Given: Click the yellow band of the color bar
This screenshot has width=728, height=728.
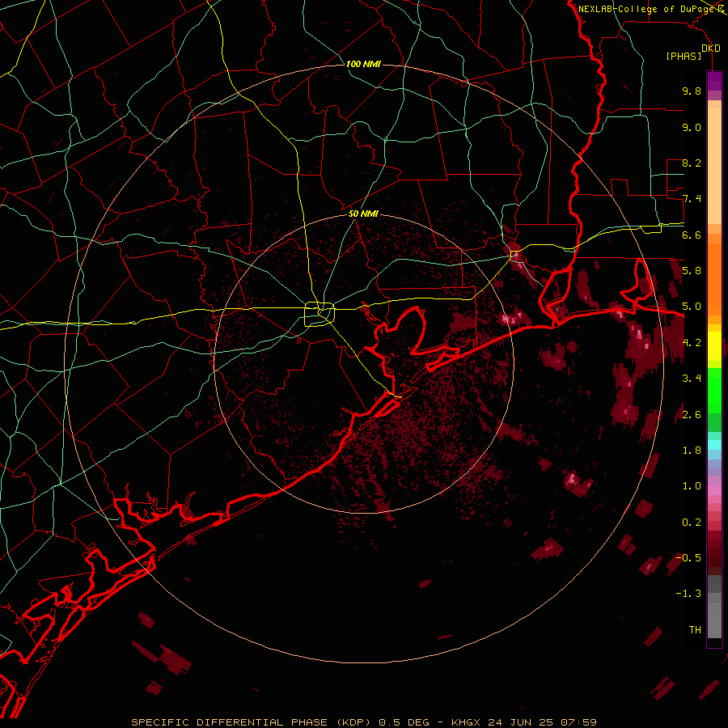Looking at the screenshot, I should tap(714, 346).
